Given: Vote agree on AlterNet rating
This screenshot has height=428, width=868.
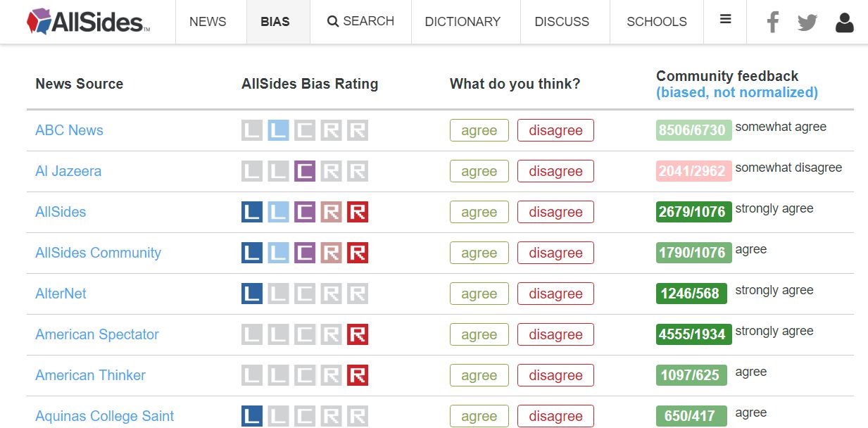Looking at the screenshot, I should [x=479, y=294].
